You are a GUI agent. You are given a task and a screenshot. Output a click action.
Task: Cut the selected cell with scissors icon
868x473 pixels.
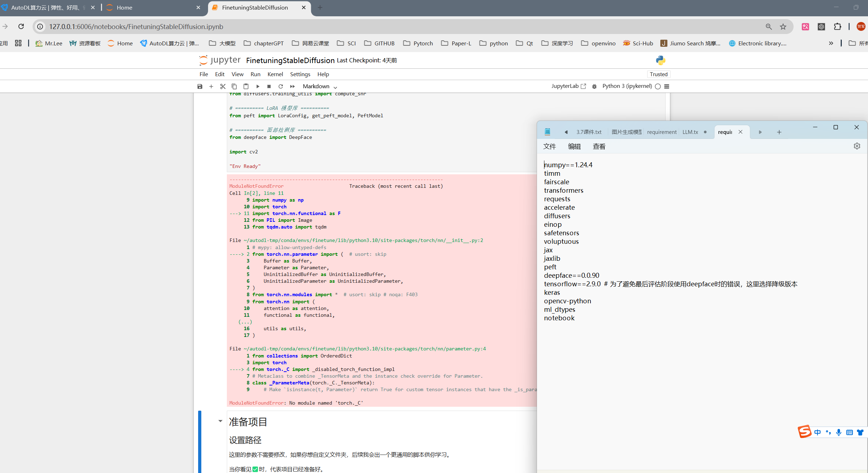click(x=223, y=86)
